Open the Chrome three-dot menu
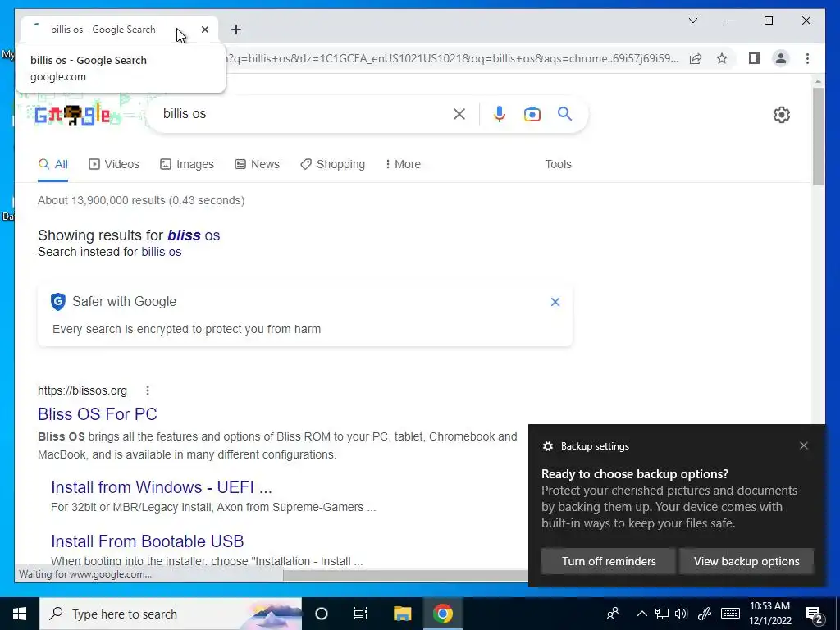Image resolution: width=840 pixels, height=630 pixels. 807,58
